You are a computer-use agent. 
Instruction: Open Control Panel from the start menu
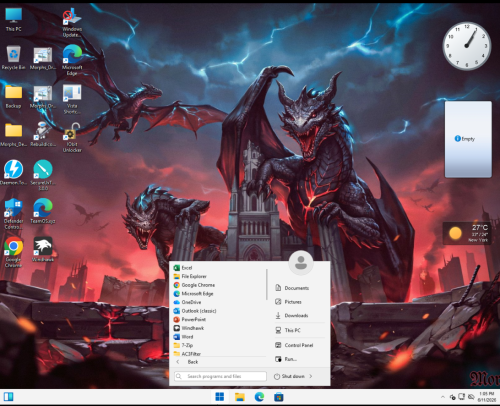(299, 345)
